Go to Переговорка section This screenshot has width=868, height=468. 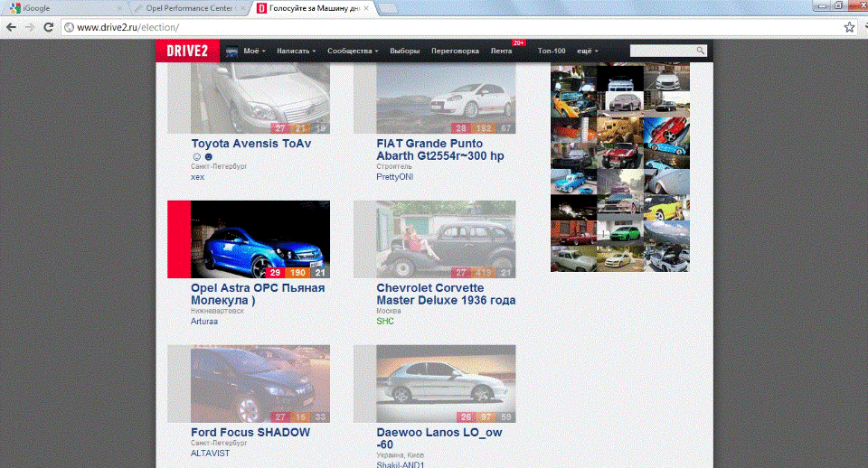pyautogui.click(x=455, y=51)
